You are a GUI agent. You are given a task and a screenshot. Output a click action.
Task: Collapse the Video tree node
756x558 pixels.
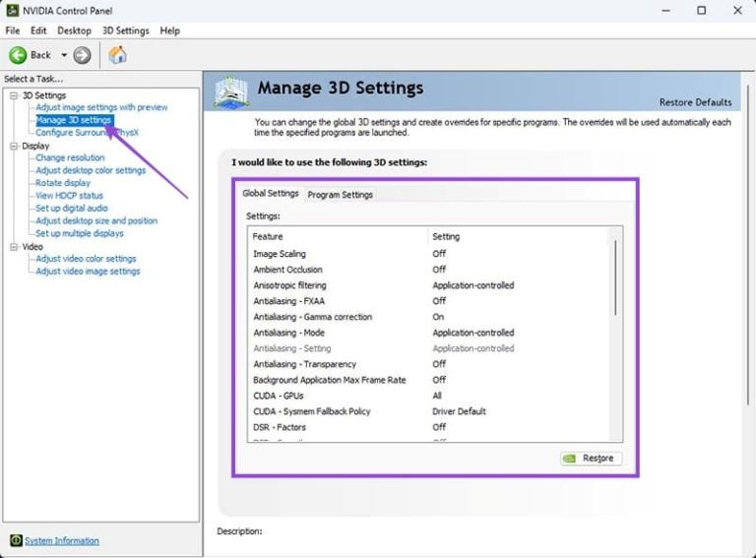[14, 247]
